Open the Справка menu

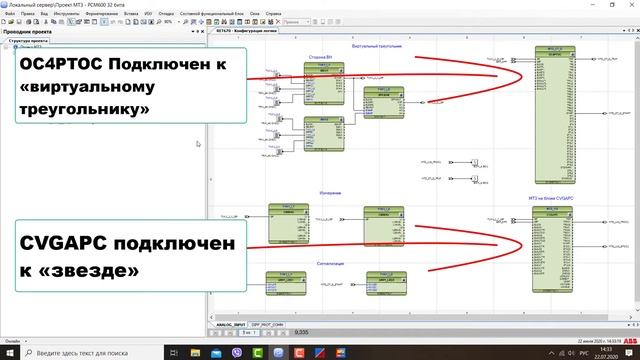(x=273, y=13)
